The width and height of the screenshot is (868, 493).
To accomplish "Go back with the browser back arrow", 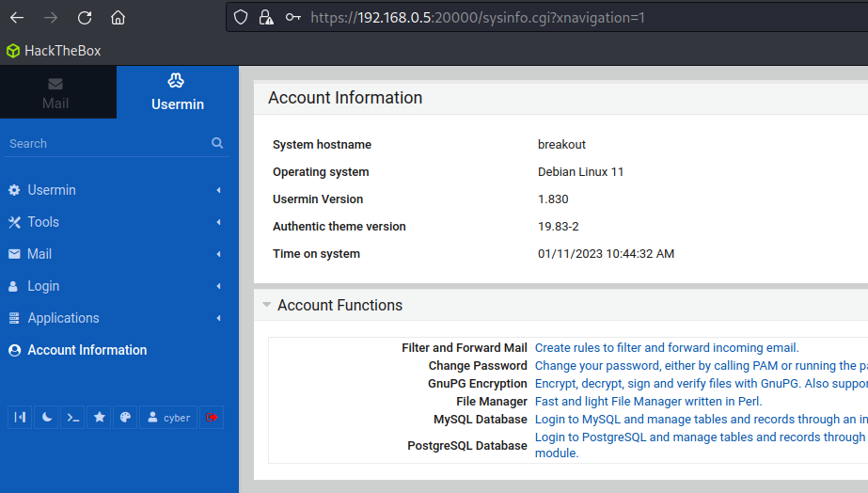I will point(17,18).
